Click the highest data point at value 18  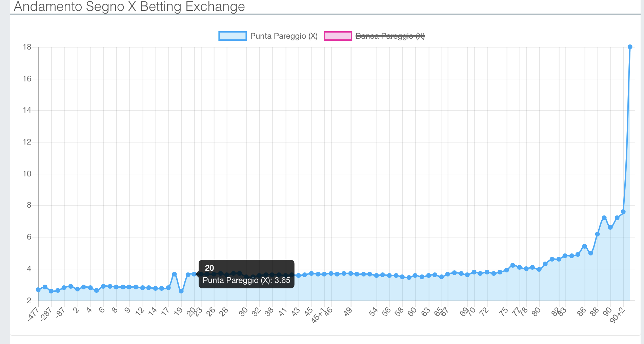click(630, 47)
